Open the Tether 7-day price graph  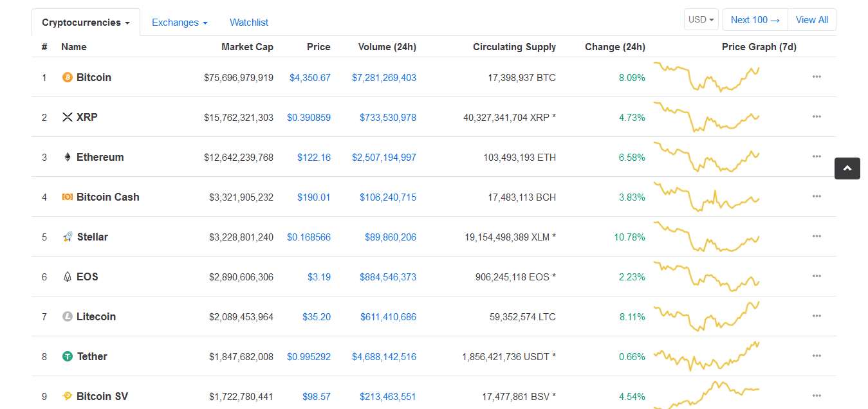click(x=706, y=356)
